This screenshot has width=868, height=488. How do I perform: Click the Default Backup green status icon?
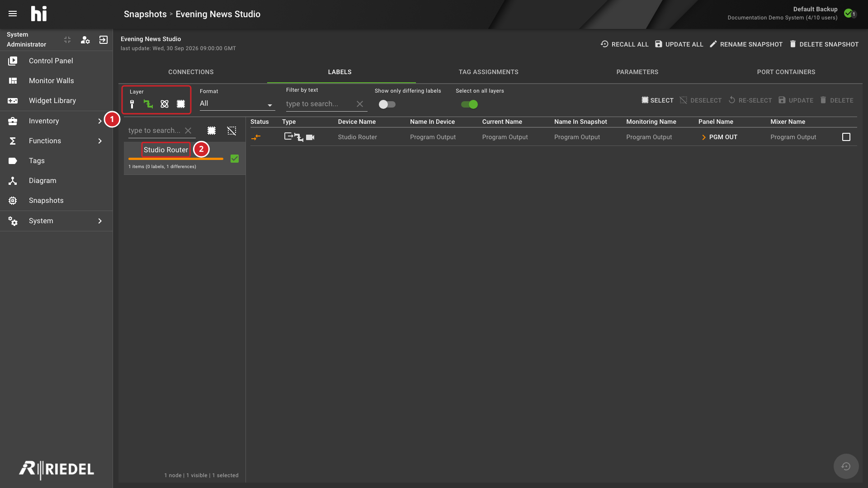(849, 14)
